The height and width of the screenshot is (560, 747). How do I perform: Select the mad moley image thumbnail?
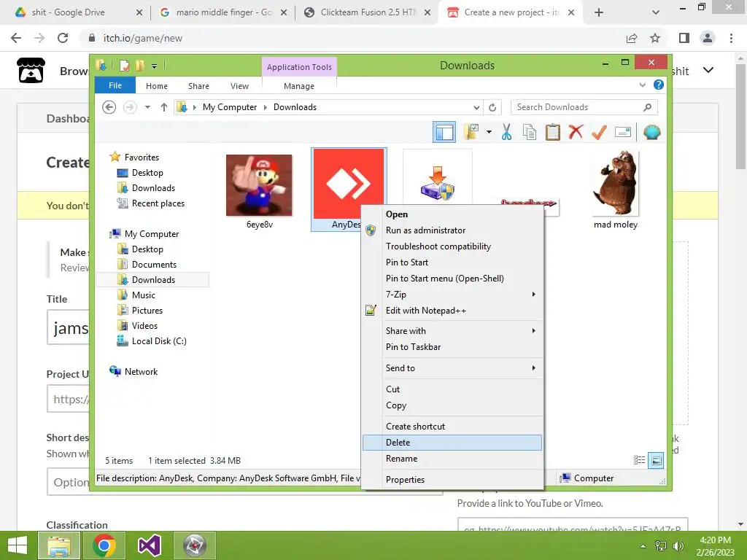click(616, 183)
